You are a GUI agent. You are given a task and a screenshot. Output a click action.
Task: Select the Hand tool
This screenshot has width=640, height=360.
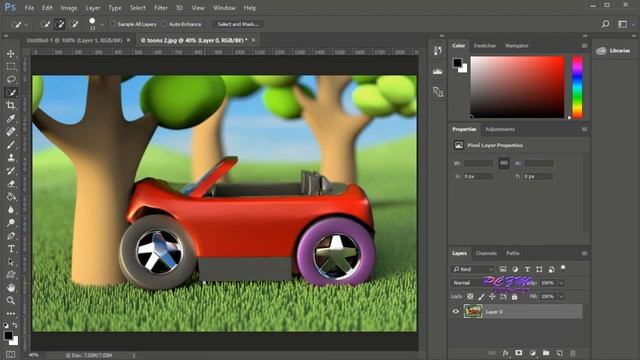tap(11, 288)
